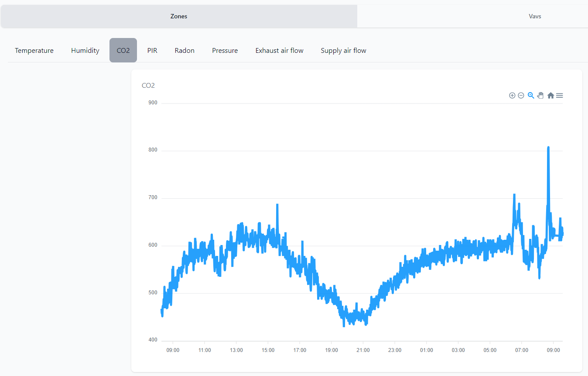Click the 900 label on vertical axis
This screenshot has height=376, width=588.
pyautogui.click(x=153, y=103)
